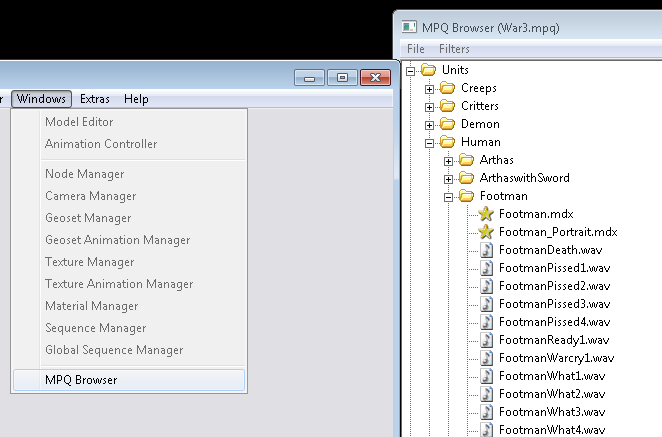Choose MPQ Browser from the Windows menu

[129, 380]
